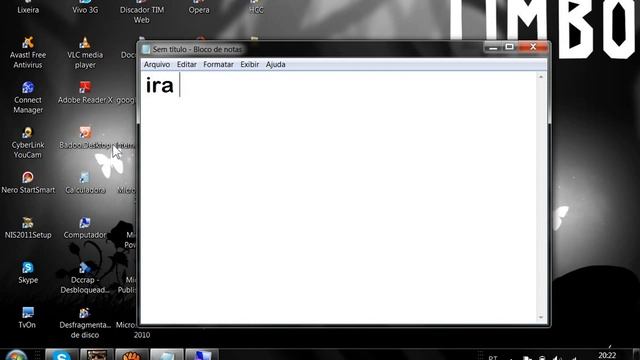Image resolution: width=640 pixels, height=360 pixels.
Task: Select the CyberLink YouCam desktop icon
Action: (x=28, y=142)
